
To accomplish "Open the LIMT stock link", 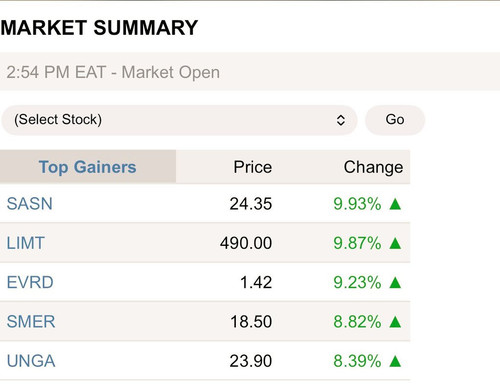I will click(26, 243).
